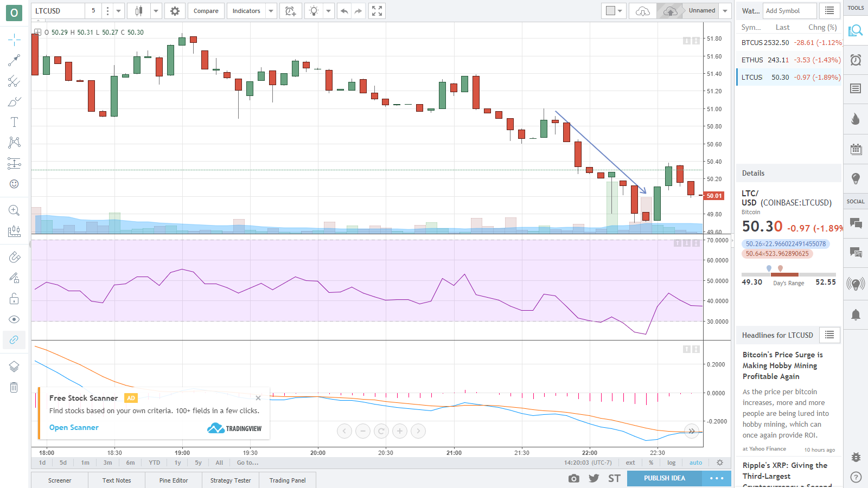The height and width of the screenshot is (488, 868).
Task: Toggle percentage scale '%' option
Action: [x=651, y=463]
